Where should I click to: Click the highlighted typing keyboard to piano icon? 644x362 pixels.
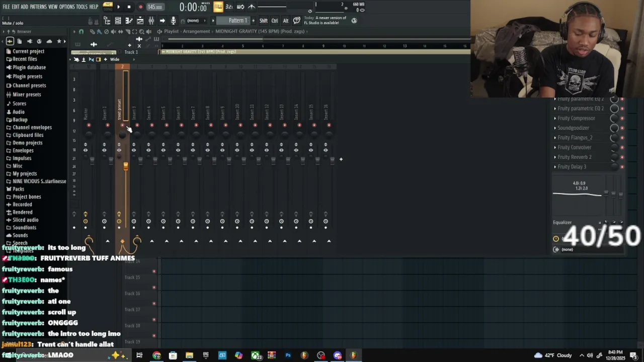click(x=218, y=7)
